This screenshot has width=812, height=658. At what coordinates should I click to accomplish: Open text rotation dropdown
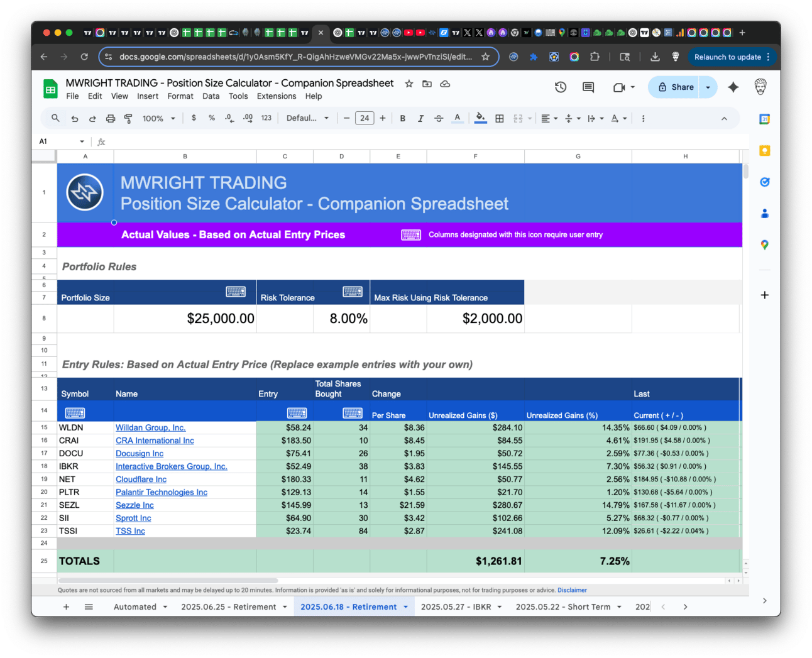point(619,118)
